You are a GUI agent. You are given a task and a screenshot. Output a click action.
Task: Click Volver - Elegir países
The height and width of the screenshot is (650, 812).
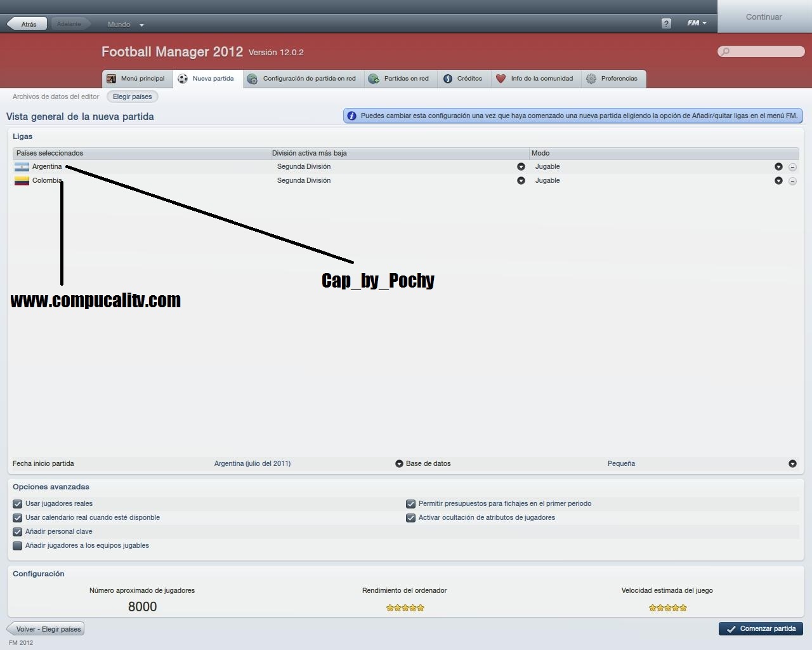[x=45, y=628]
